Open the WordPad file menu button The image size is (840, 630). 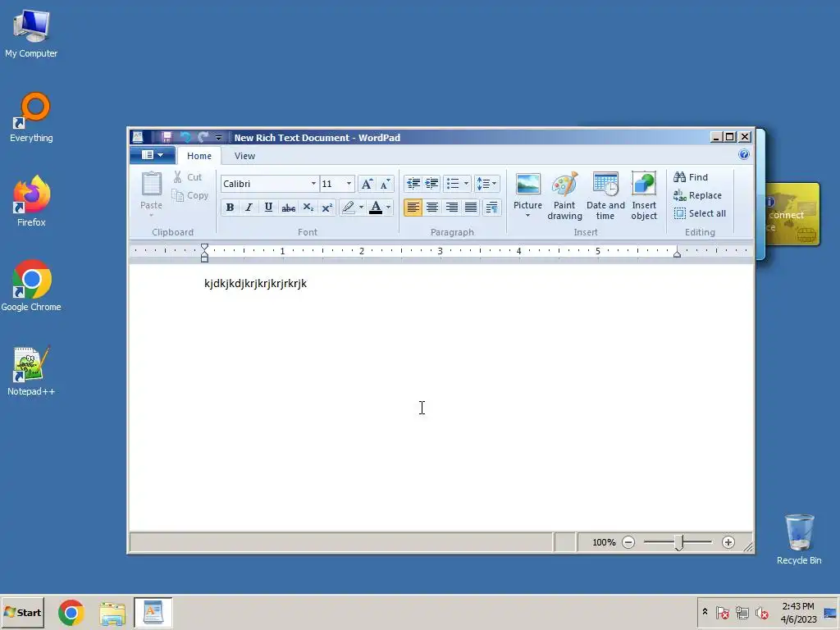(x=152, y=155)
